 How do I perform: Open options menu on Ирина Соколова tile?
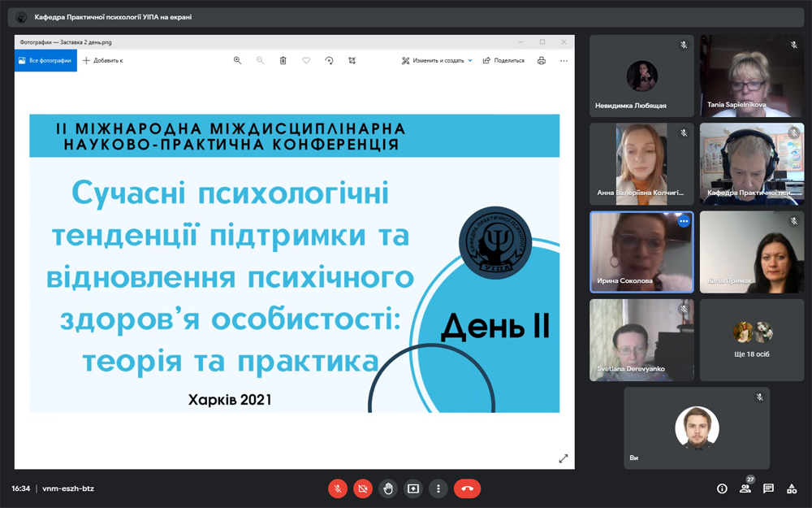(684, 221)
